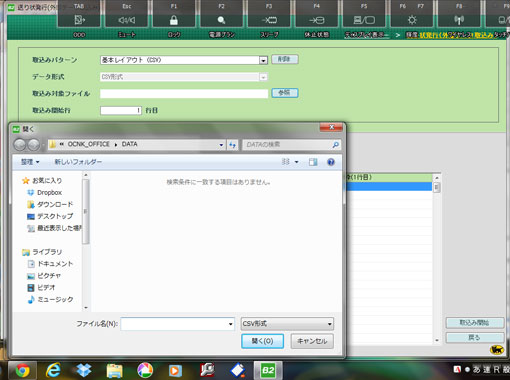
Task: Open Dropbox from the taskbar
Action: (x=84, y=370)
